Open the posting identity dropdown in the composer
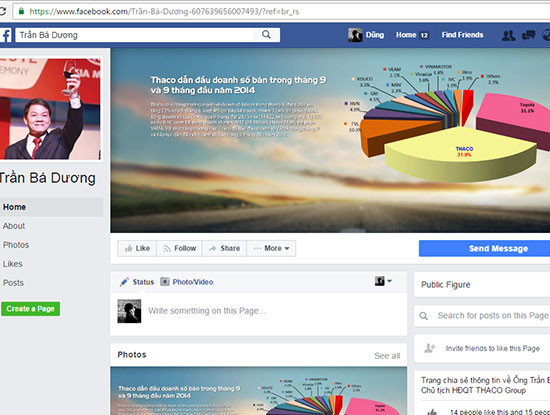550x415 pixels. pos(383,281)
